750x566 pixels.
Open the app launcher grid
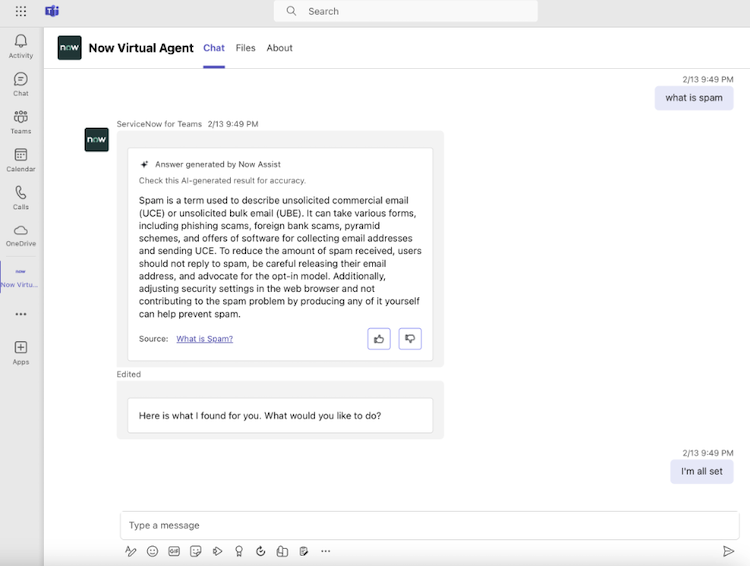click(21, 11)
